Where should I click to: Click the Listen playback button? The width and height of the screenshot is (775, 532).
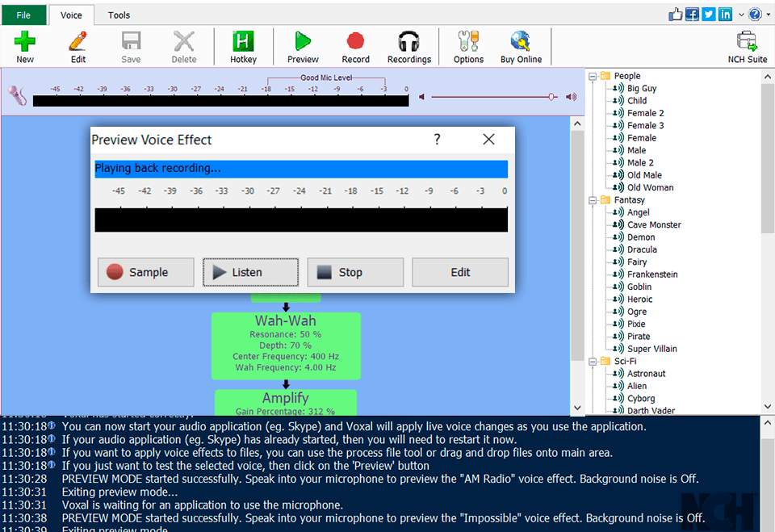point(250,273)
